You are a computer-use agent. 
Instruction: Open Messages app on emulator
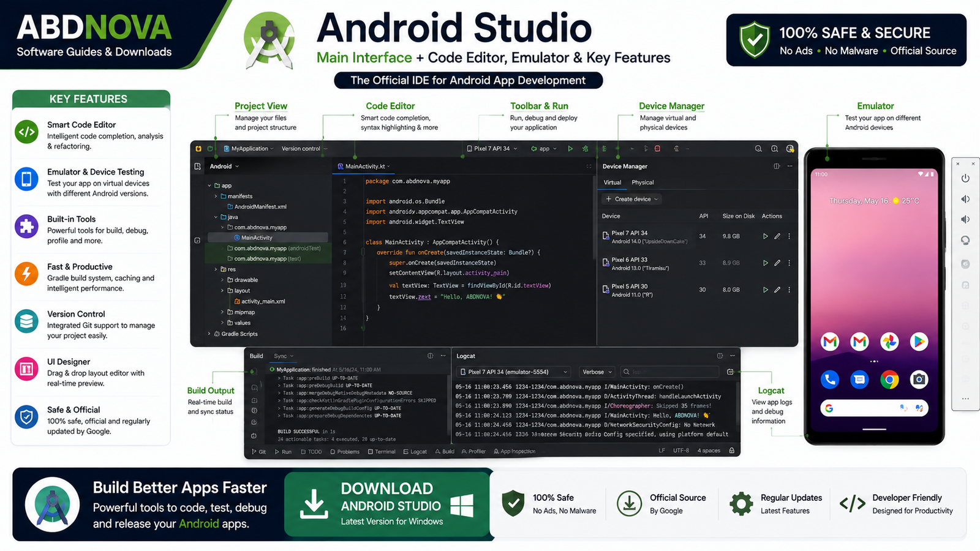[859, 380]
